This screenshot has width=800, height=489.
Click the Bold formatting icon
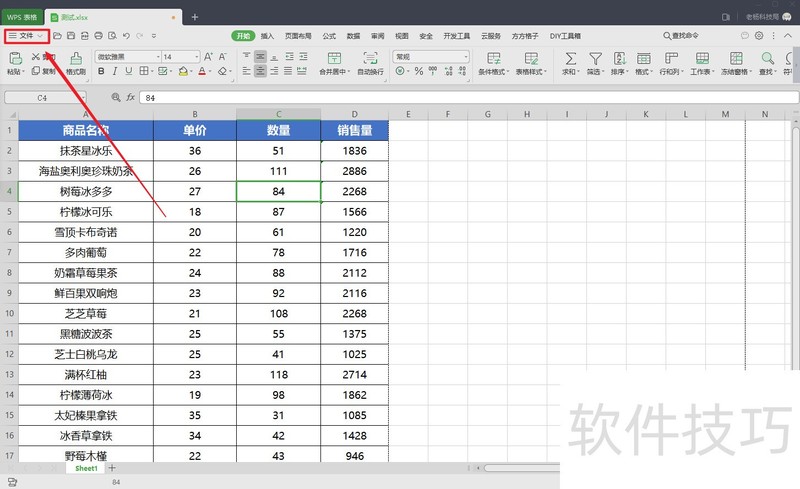click(x=101, y=72)
